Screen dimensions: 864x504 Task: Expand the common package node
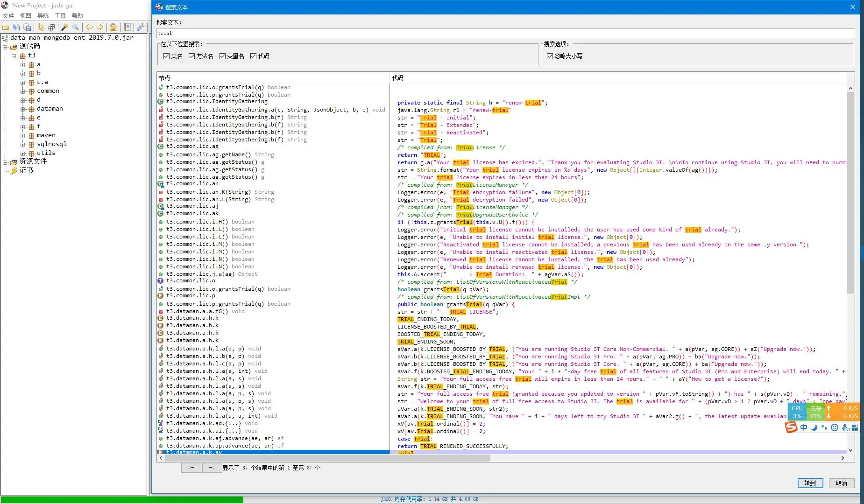(22, 91)
